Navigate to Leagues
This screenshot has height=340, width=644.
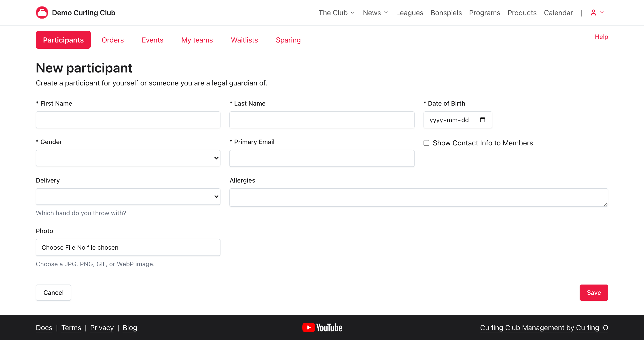pos(409,13)
